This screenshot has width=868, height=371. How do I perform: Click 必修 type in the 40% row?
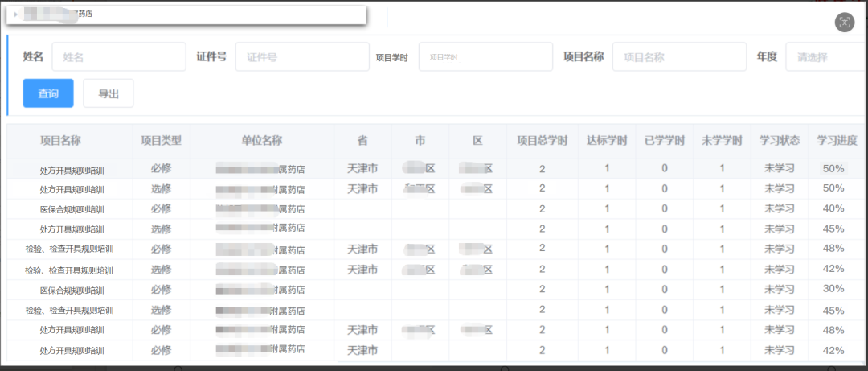pos(161,208)
